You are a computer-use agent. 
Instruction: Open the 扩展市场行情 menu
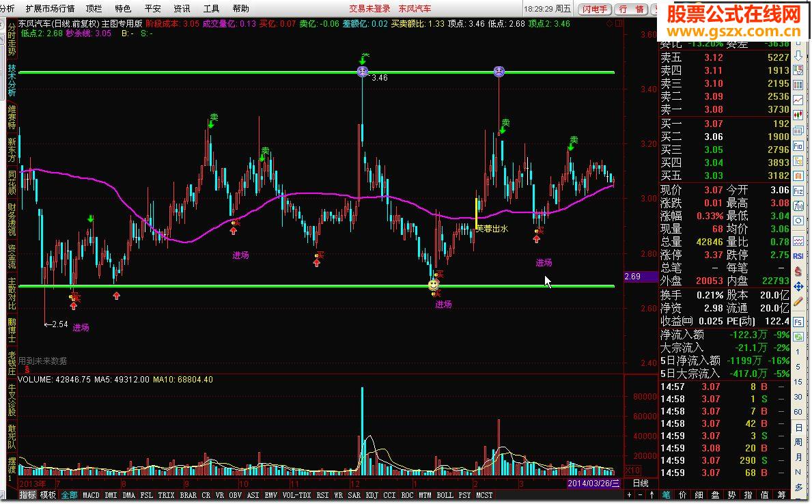click(51, 8)
